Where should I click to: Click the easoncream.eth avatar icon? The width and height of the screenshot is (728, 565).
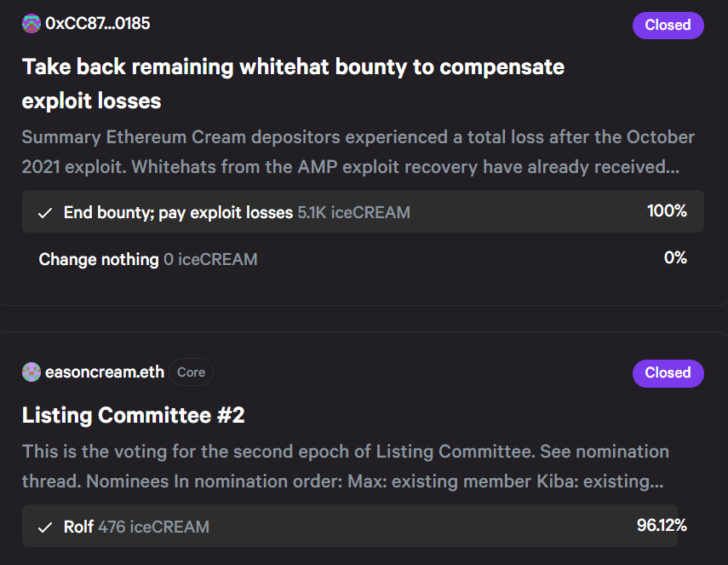pos(32,372)
